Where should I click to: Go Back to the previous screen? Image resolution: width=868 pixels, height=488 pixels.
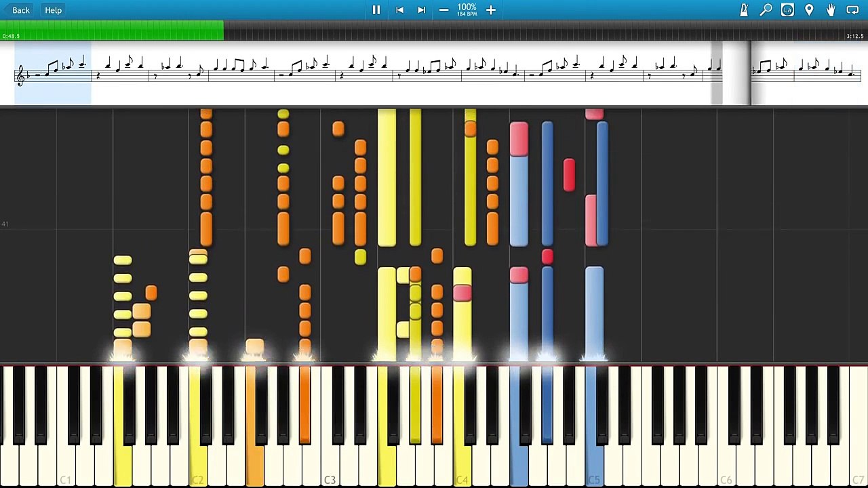[21, 10]
